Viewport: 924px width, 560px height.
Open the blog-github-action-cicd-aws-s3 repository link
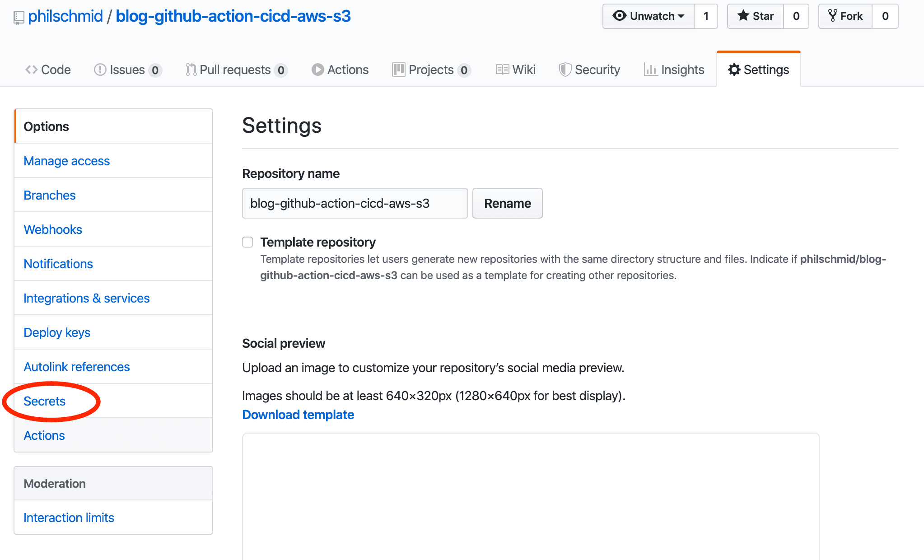233,16
